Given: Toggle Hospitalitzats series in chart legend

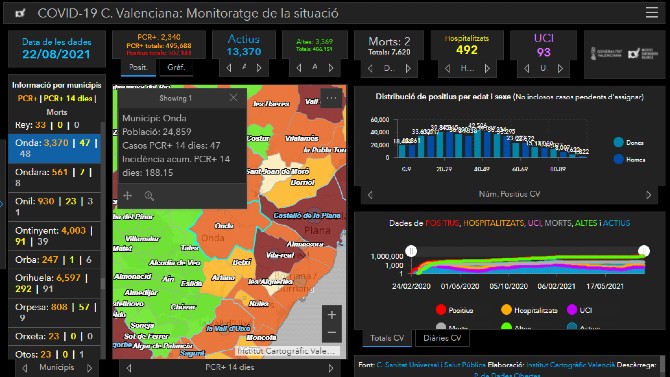Looking at the screenshot, I should click(529, 310).
